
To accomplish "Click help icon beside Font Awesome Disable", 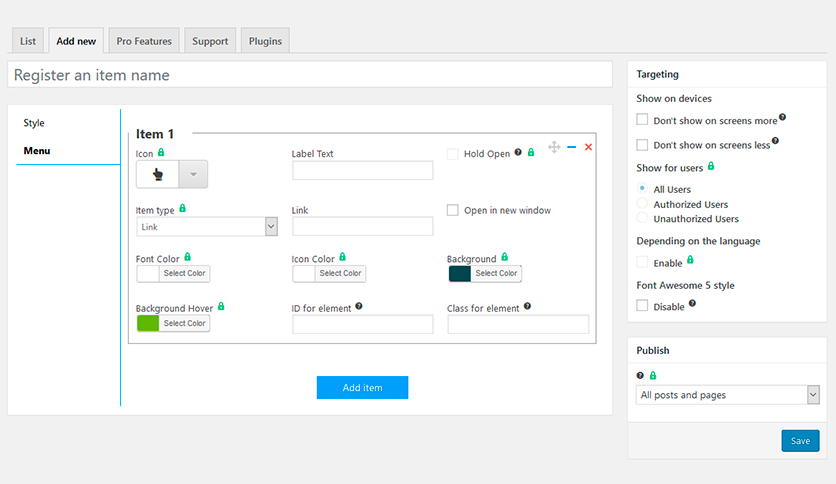I will tap(692, 303).
